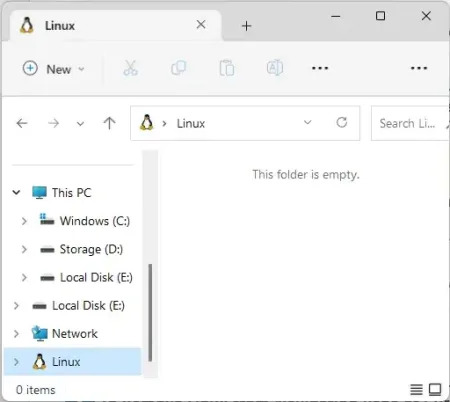Refresh the Linux folder view
The height and width of the screenshot is (402, 450).
(x=342, y=122)
